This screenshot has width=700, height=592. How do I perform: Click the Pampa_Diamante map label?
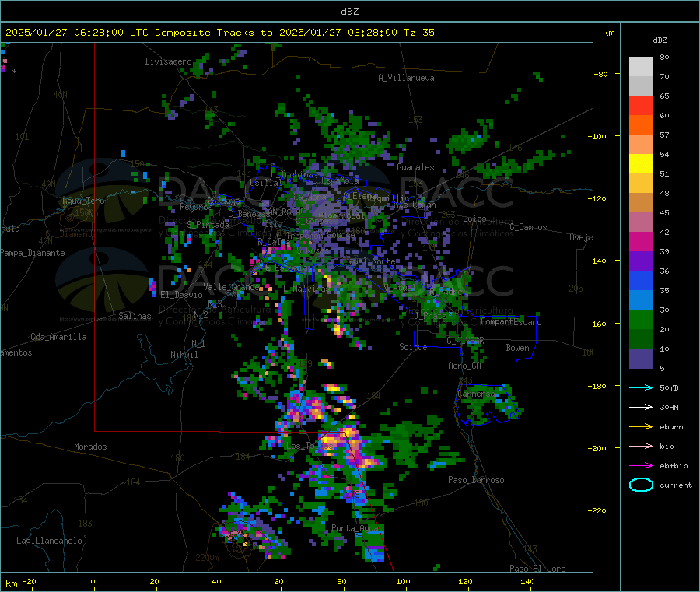(33, 253)
